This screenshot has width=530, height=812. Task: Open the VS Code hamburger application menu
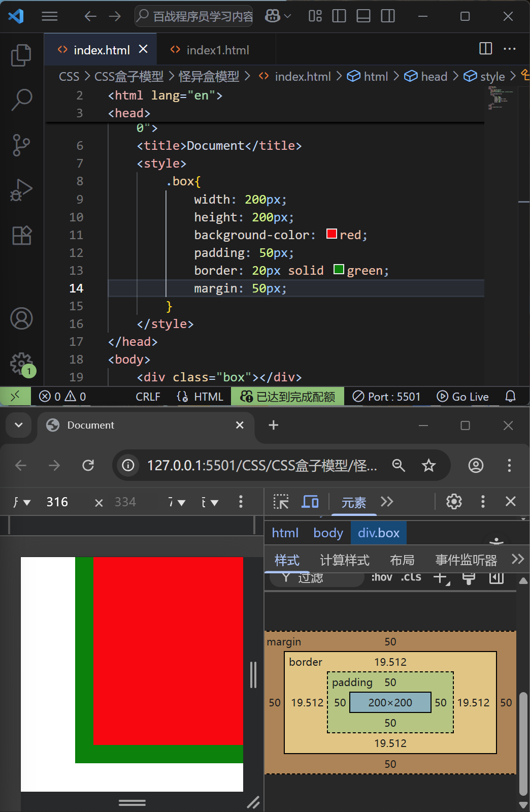tap(49, 16)
